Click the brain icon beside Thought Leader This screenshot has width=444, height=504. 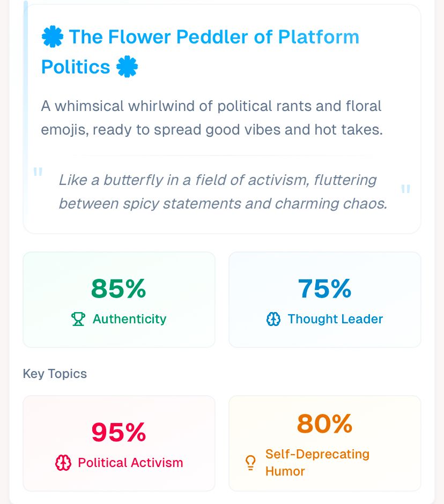click(273, 320)
